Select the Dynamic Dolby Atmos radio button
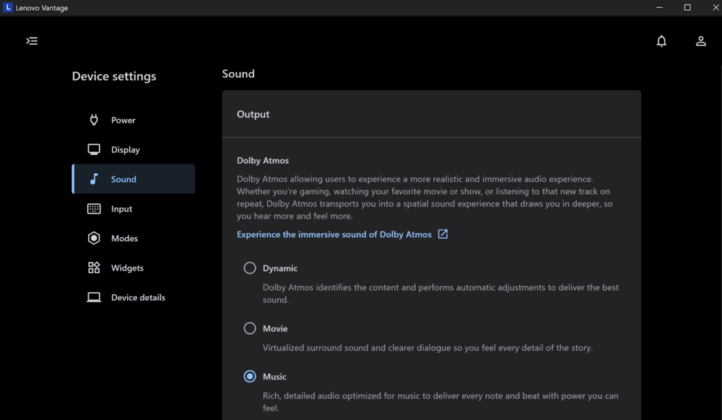The width and height of the screenshot is (722, 420). [x=250, y=268]
